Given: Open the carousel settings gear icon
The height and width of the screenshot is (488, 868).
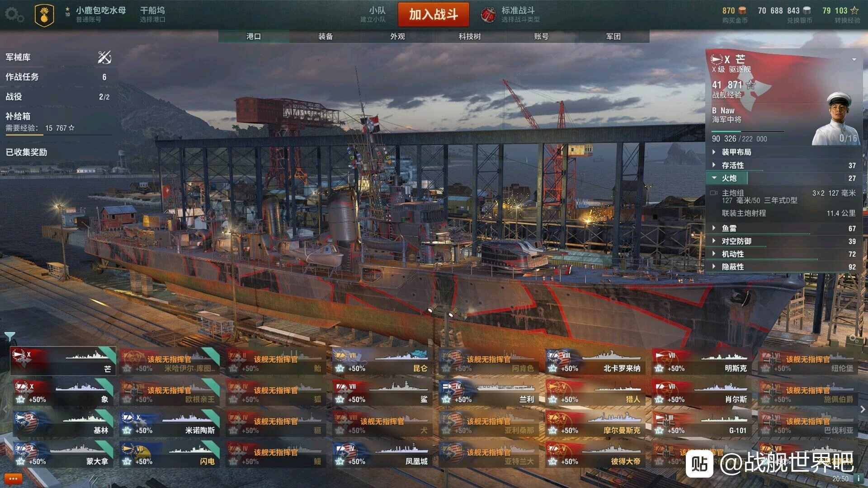Looking at the screenshot, I should tap(854, 338).
